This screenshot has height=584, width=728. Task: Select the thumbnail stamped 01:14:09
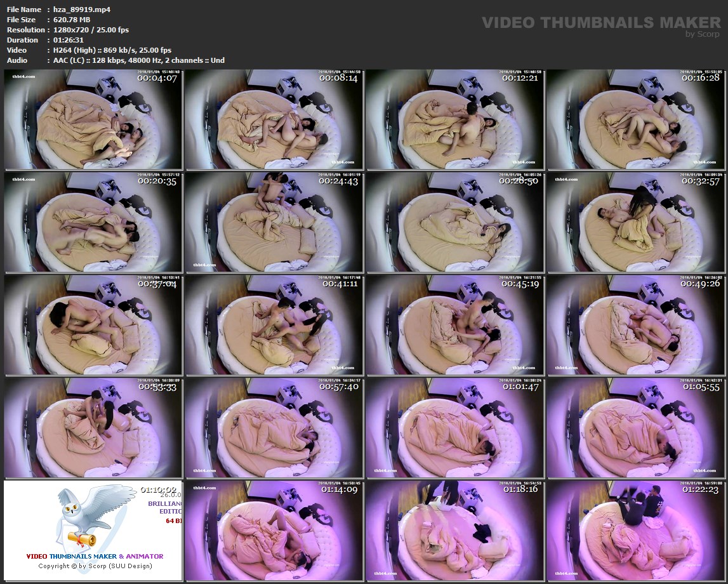point(274,530)
